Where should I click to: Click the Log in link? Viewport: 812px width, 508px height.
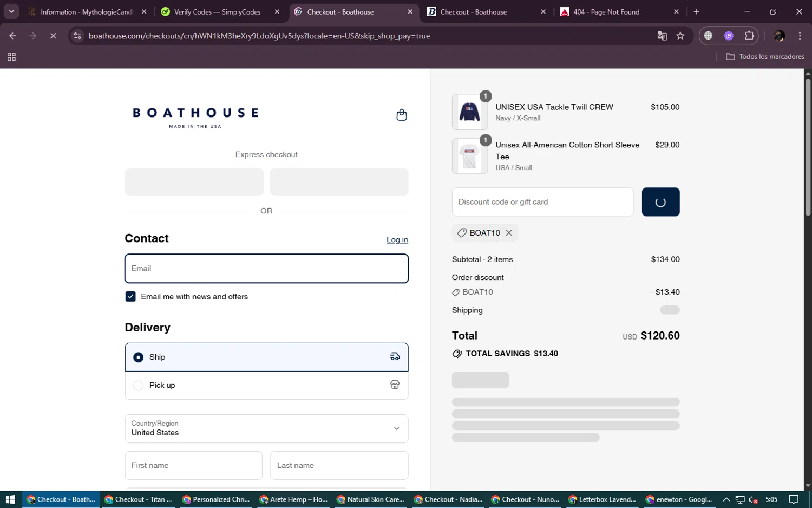tap(397, 240)
